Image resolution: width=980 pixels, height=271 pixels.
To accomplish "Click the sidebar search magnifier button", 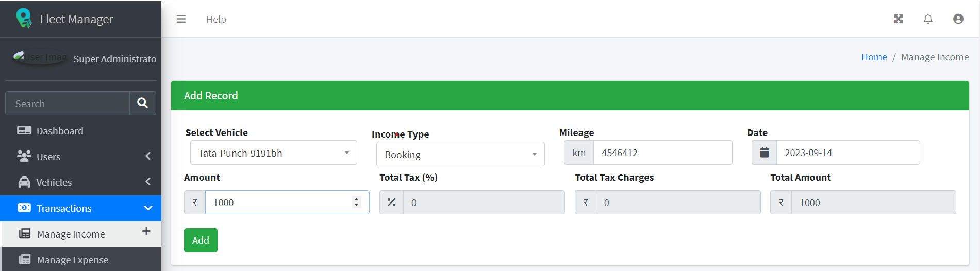I will [x=143, y=104].
